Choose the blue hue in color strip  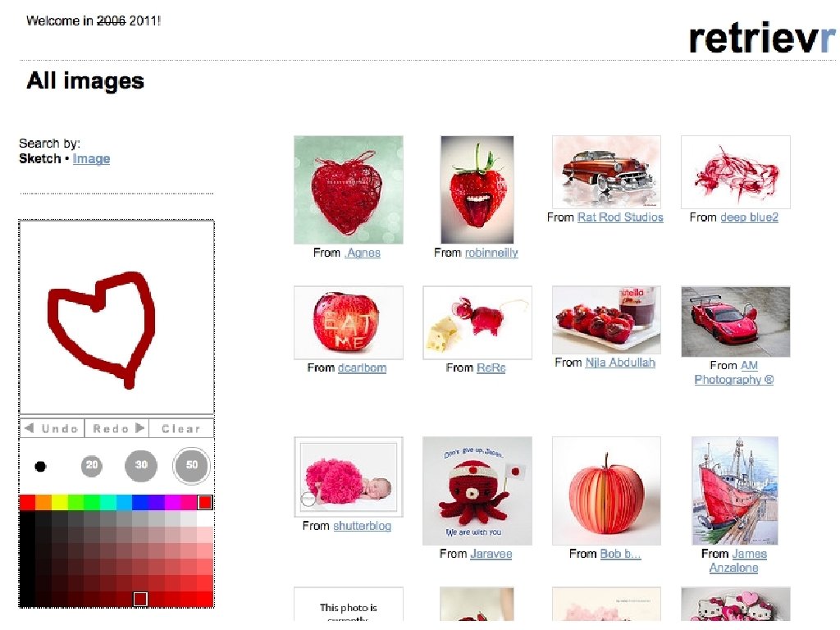click(139, 503)
